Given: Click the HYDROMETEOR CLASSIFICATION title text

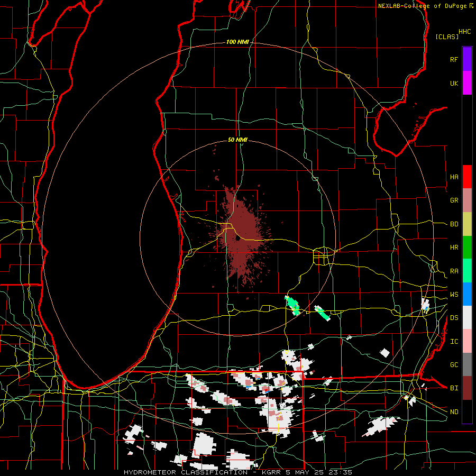Looking at the screenshot, I should pos(186,472).
